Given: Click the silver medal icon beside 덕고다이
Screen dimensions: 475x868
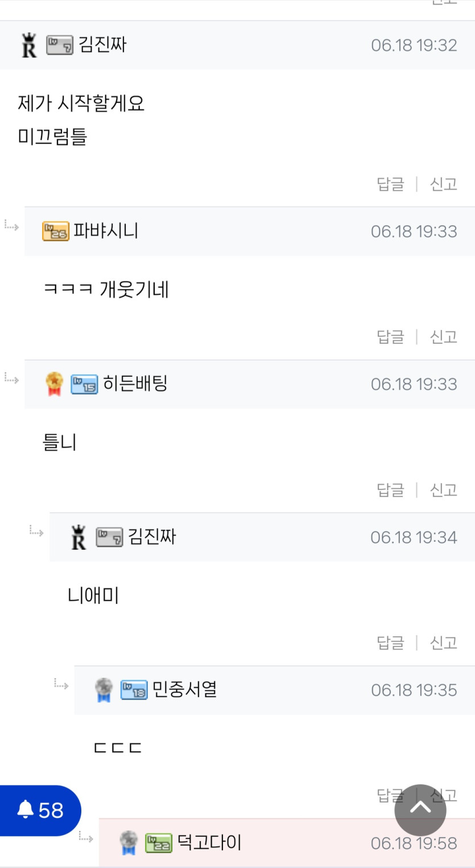Looking at the screenshot, I should pos(129,843).
